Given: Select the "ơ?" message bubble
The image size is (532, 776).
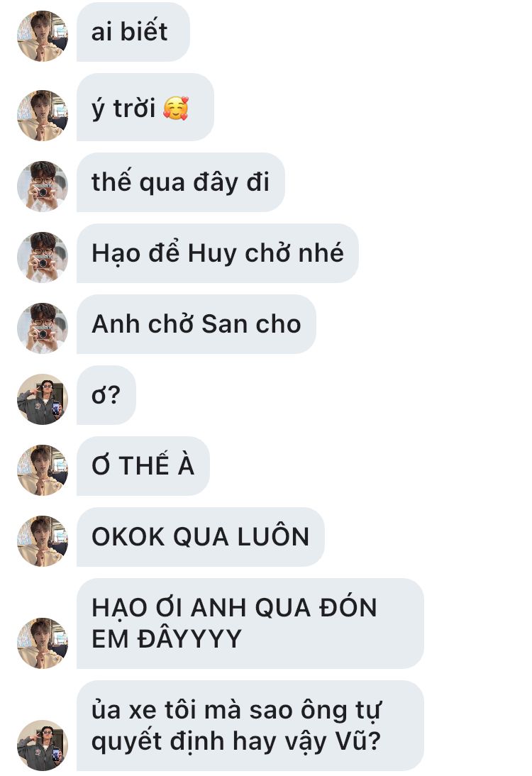Looking at the screenshot, I should (106, 395).
